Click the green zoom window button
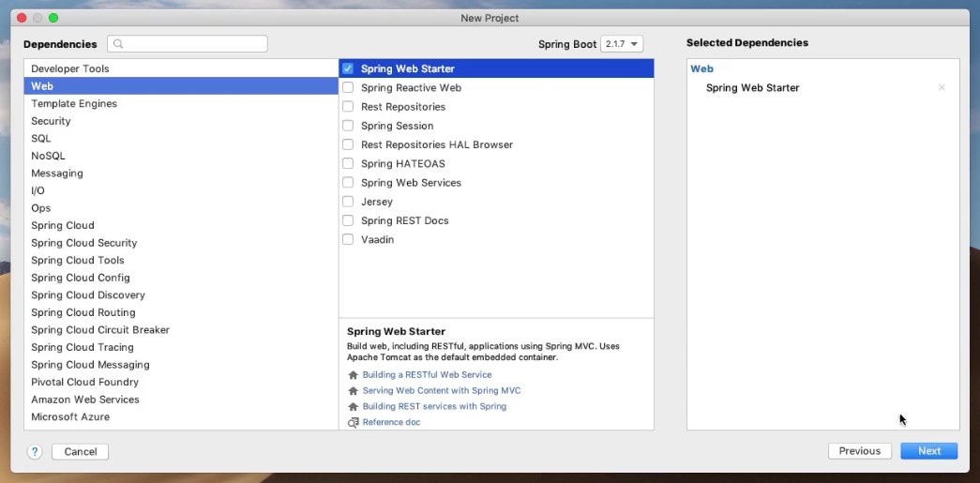980x483 pixels. [x=53, y=18]
